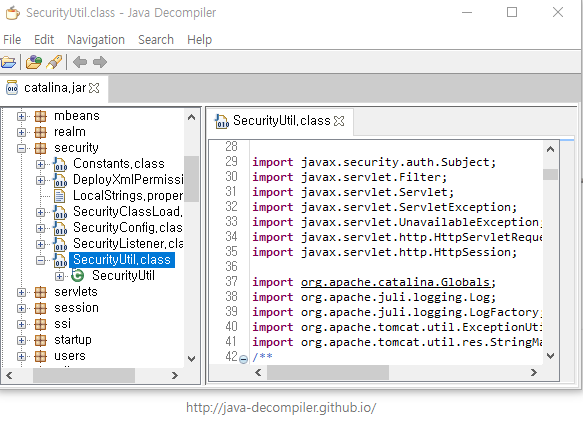Select LocalStrings.properties in the tree
Image resolution: width=583 pixels, height=423 pixels.
pos(128,196)
